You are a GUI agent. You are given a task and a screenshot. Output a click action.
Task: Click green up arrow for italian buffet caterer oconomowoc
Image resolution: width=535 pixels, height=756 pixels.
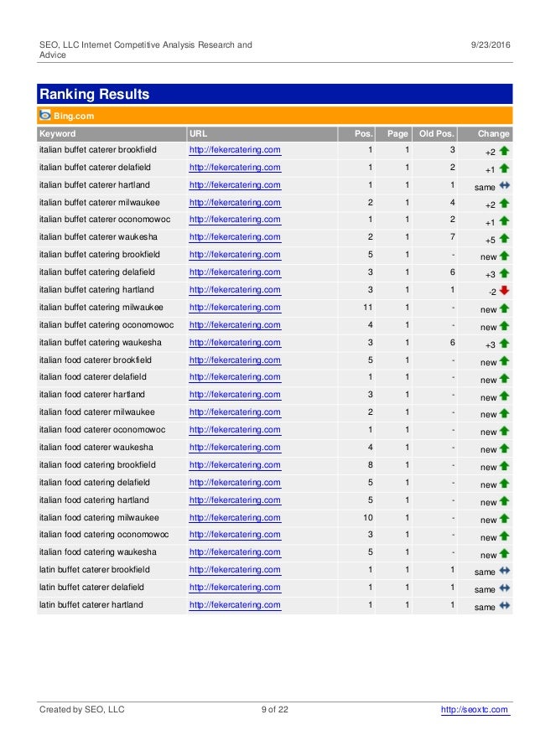point(504,220)
